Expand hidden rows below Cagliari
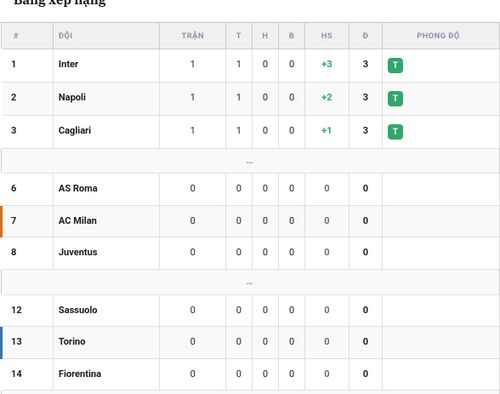This screenshot has width=500, height=394. [x=250, y=162]
